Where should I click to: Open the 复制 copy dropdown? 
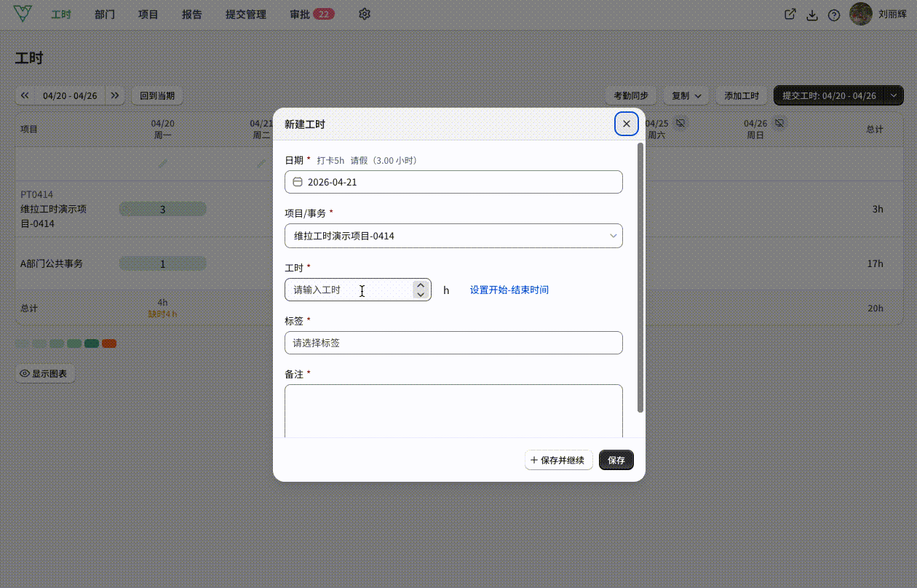tap(686, 95)
